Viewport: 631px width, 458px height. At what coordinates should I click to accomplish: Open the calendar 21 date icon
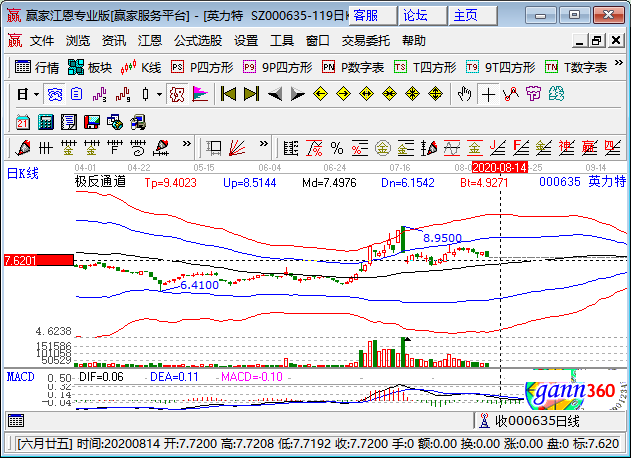[23, 122]
